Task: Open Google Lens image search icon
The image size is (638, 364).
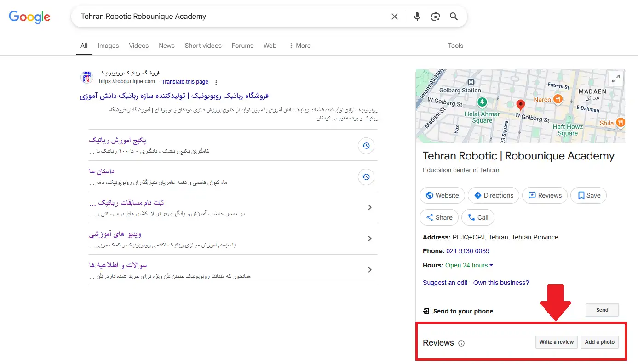Action: (436, 17)
